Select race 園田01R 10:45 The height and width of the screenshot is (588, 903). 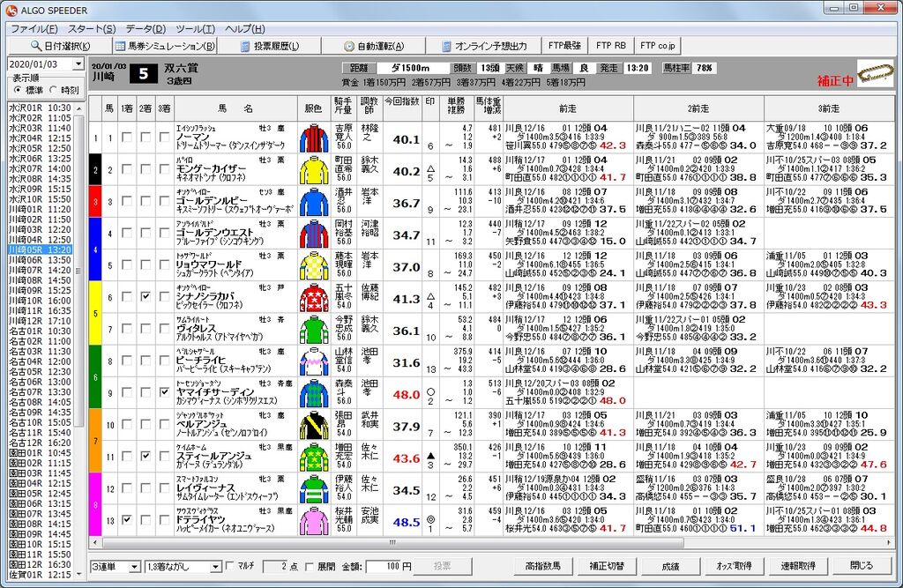40,452
